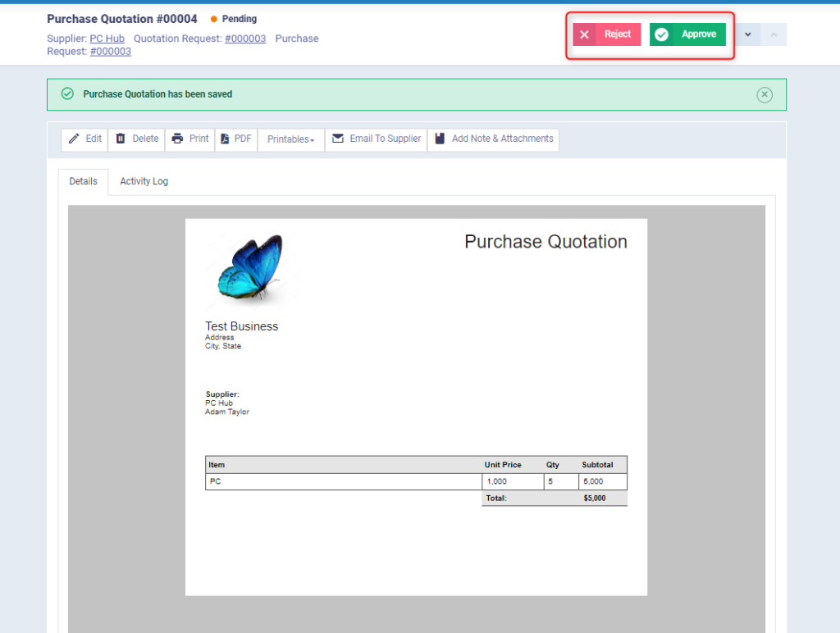Click the Approve checkmark icon
This screenshot has width=840, height=633.
(x=662, y=34)
